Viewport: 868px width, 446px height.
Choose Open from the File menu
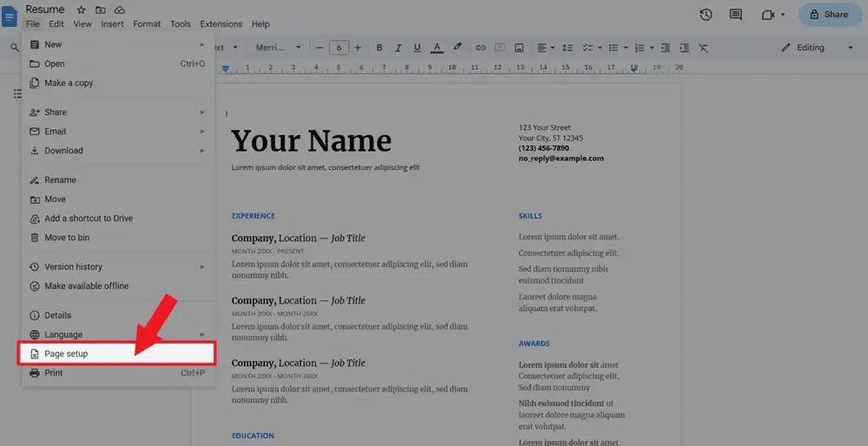(x=118, y=63)
